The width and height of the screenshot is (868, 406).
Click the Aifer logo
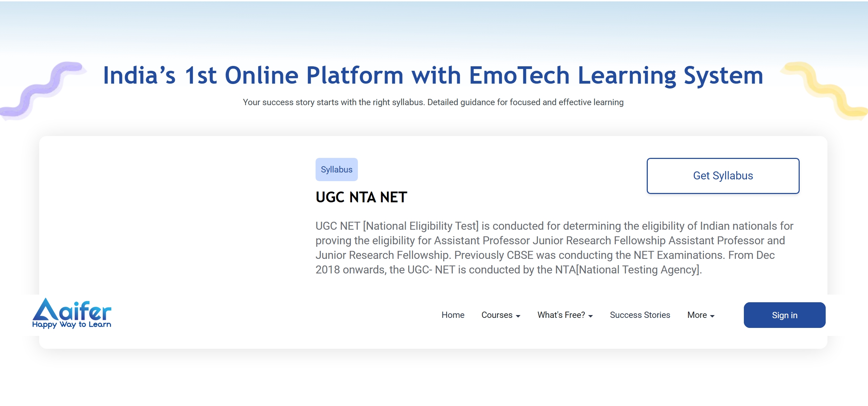(x=71, y=310)
